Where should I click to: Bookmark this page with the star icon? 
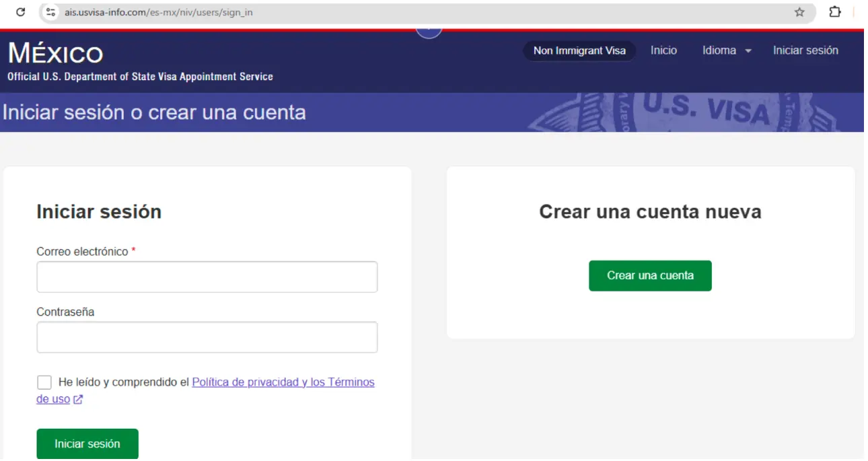coord(799,12)
